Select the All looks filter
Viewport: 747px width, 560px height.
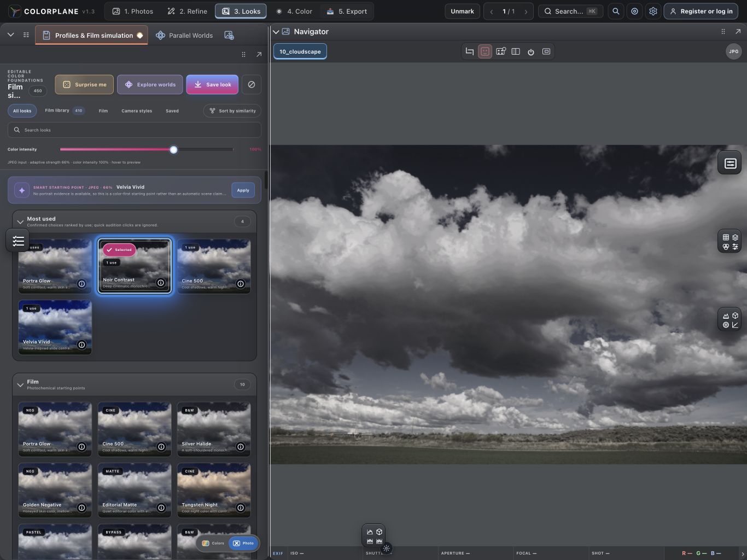pos(22,111)
